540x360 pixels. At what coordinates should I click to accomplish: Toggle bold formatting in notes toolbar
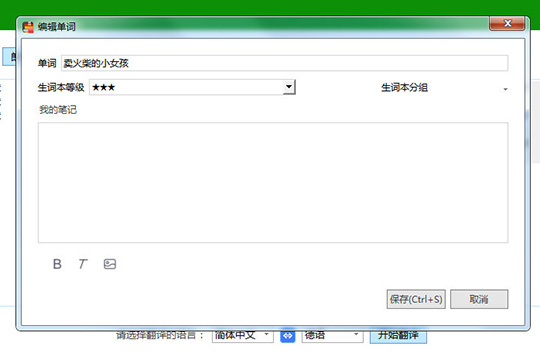tap(57, 264)
